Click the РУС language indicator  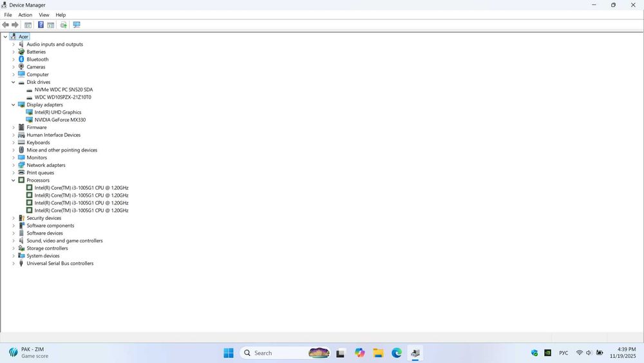(x=563, y=353)
